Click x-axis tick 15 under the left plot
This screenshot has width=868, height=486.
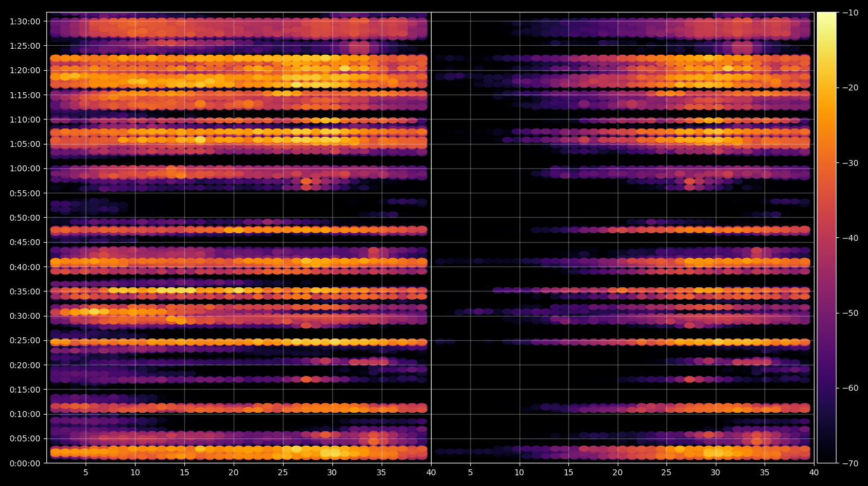point(184,473)
